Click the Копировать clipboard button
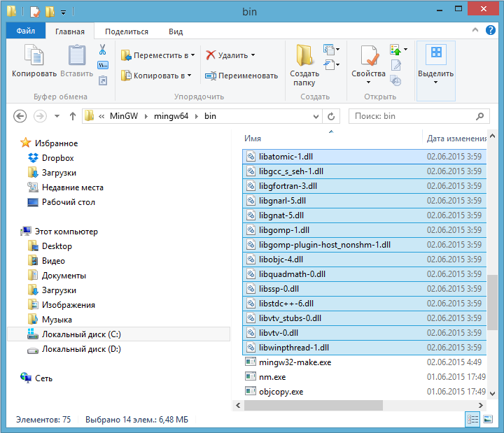Screen dimensions: 504x433 [x=34, y=62]
